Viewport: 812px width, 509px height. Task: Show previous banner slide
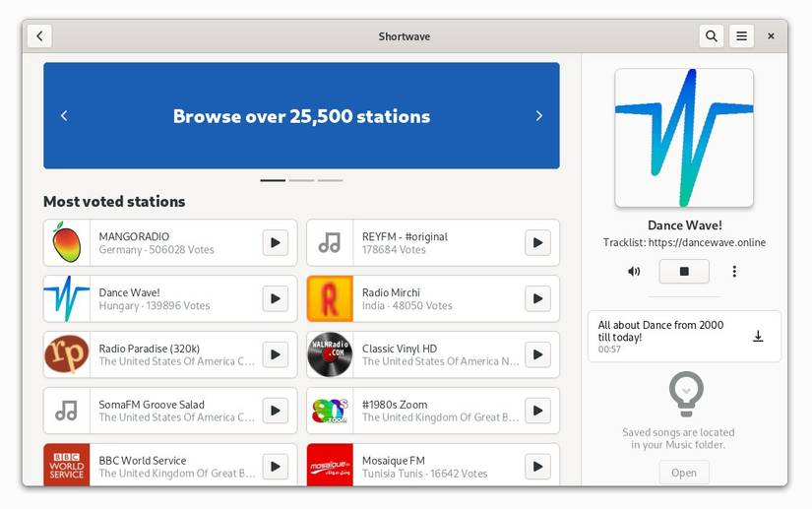click(x=64, y=115)
